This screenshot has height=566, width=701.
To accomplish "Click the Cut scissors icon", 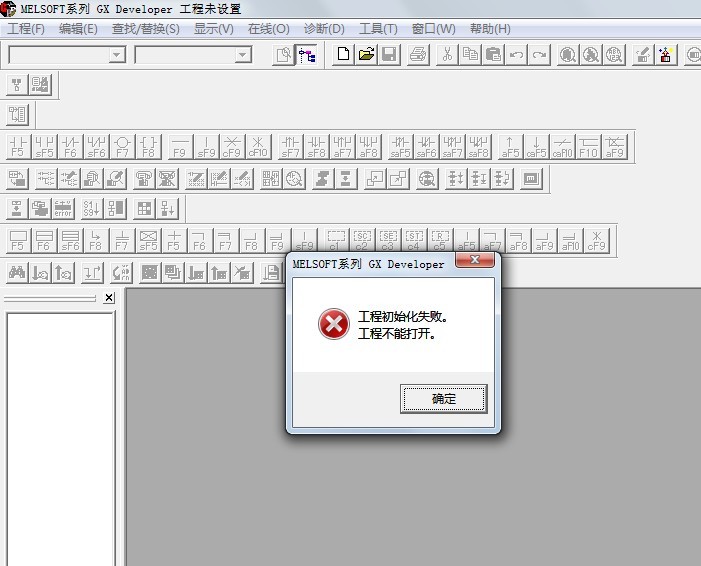I will click(447, 55).
